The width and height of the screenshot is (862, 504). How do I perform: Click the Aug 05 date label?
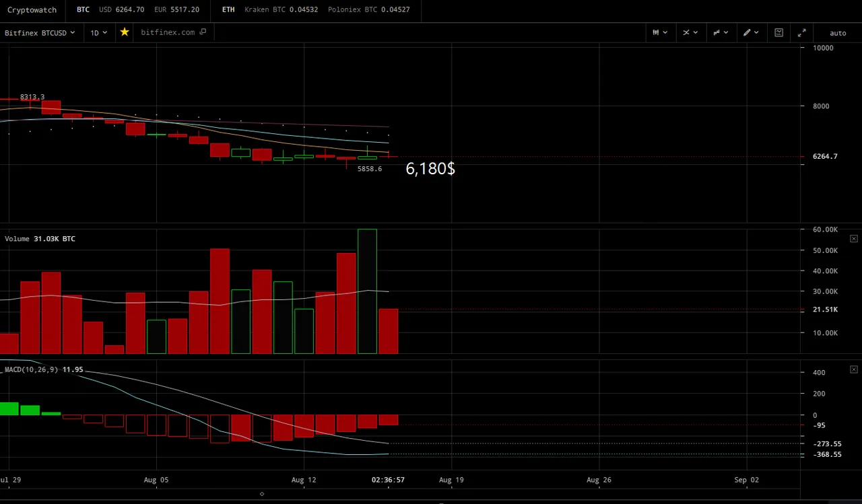pyautogui.click(x=156, y=480)
